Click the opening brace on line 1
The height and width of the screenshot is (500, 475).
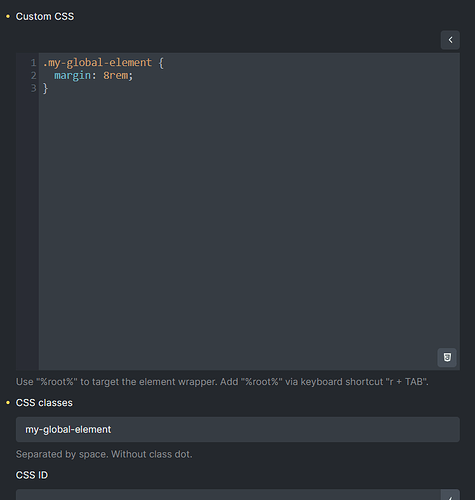pyautogui.click(x=161, y=63)
